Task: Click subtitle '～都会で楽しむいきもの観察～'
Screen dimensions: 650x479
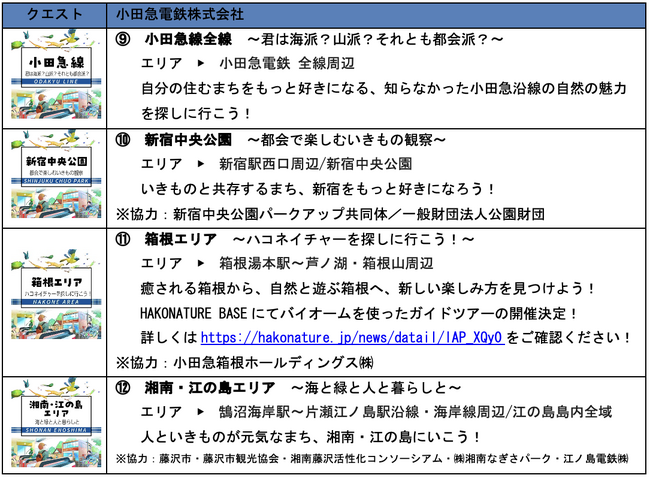Action: point(346,140)
